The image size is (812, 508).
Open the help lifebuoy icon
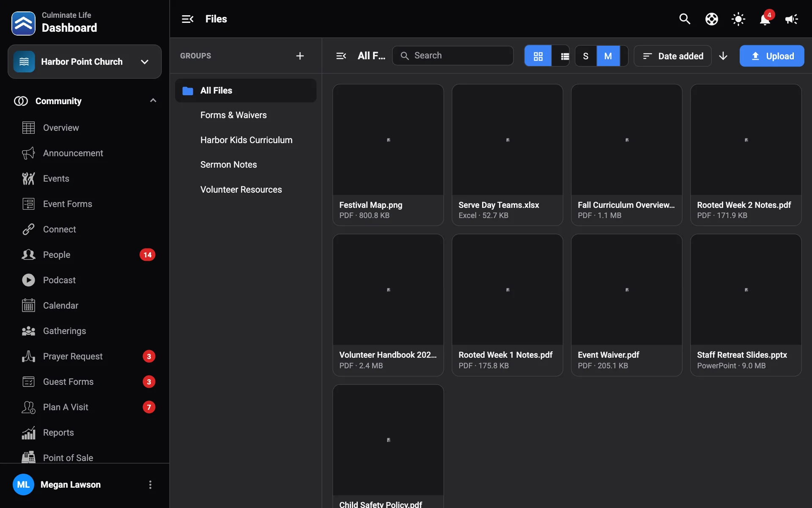tap(711, 19)
